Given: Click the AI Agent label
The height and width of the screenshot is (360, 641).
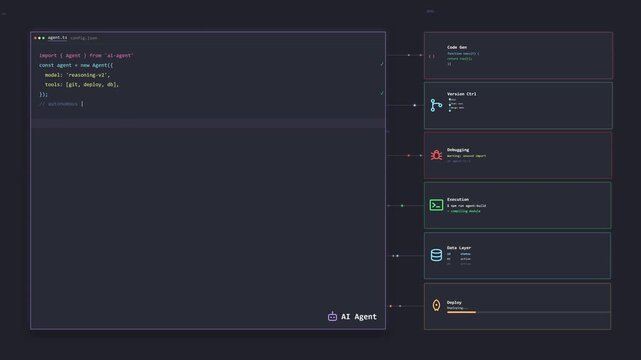Looking at the screenshot, I should point(359,317).
